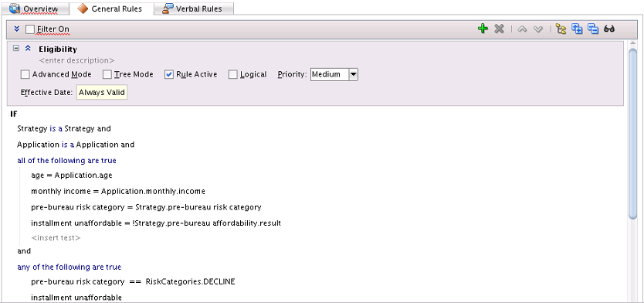Uncheck the Rule Active checkbox

(169, 74)
